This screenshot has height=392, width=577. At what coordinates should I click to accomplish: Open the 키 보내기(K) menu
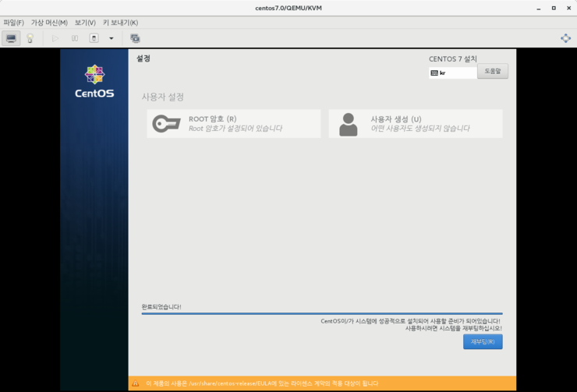click(x=120, y=23)
